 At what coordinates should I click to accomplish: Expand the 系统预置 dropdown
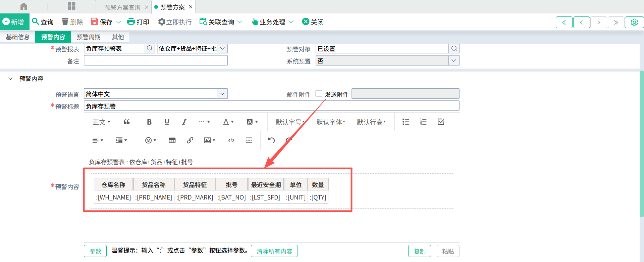click(453, 61)
